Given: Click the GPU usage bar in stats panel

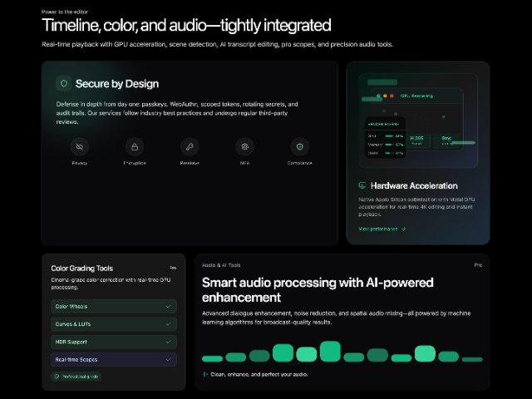Looking at the screenshot, I should pos(389,136).
